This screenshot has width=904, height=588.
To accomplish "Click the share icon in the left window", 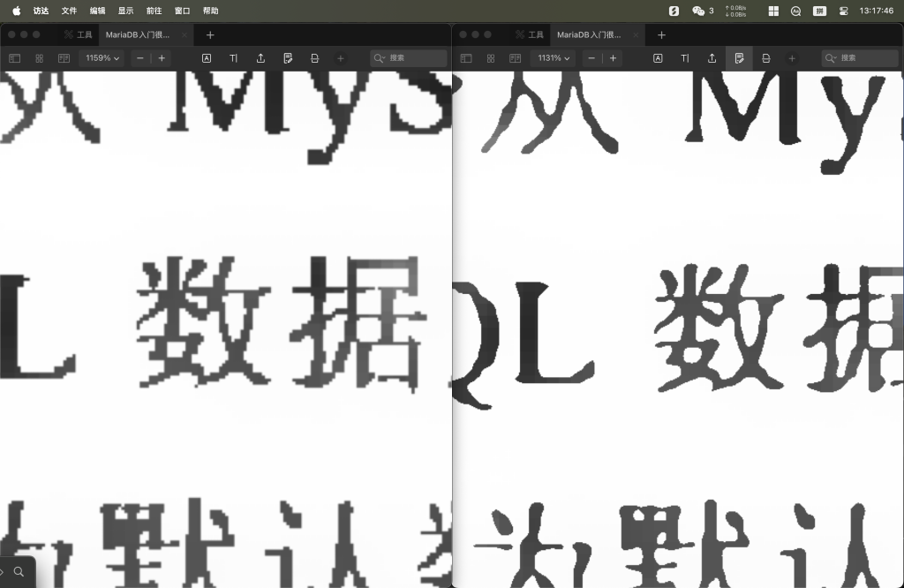I will pyautogui.click(x=260, y=58).
